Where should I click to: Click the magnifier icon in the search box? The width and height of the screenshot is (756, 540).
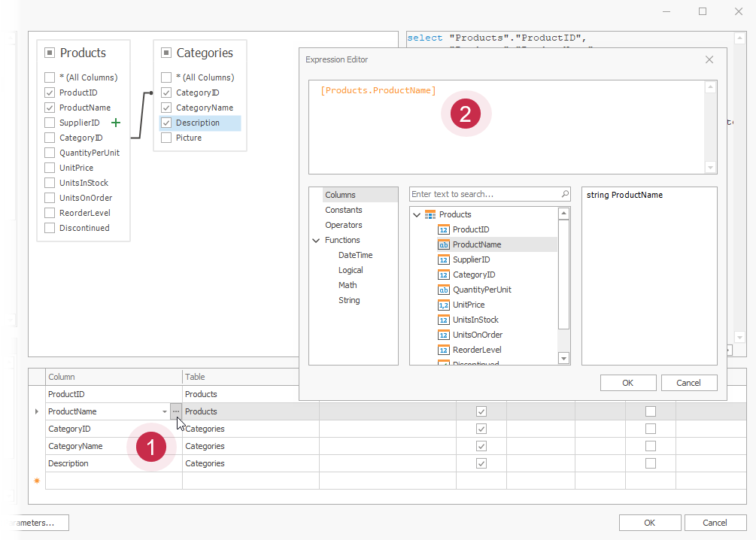(x=565, y=194)
